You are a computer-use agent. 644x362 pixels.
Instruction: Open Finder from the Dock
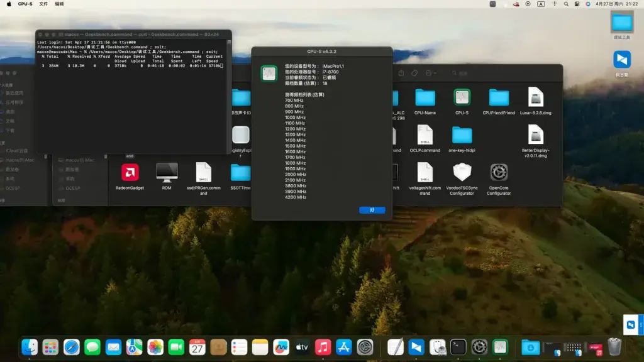(x=30, y=347)
